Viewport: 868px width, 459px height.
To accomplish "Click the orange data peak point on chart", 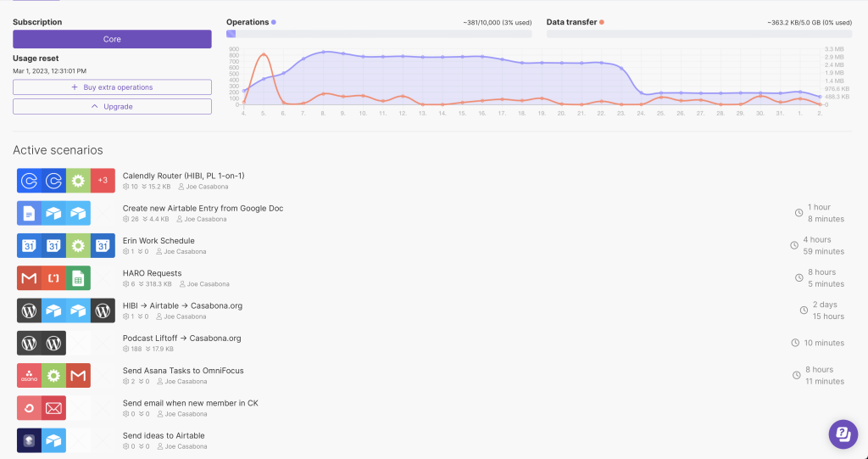I will (264, 55).
